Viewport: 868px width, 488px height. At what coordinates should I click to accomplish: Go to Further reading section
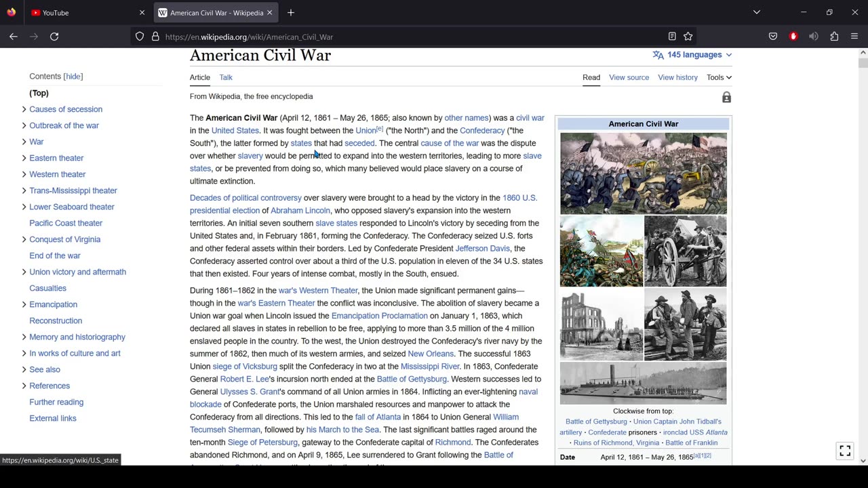pos(56,402)
